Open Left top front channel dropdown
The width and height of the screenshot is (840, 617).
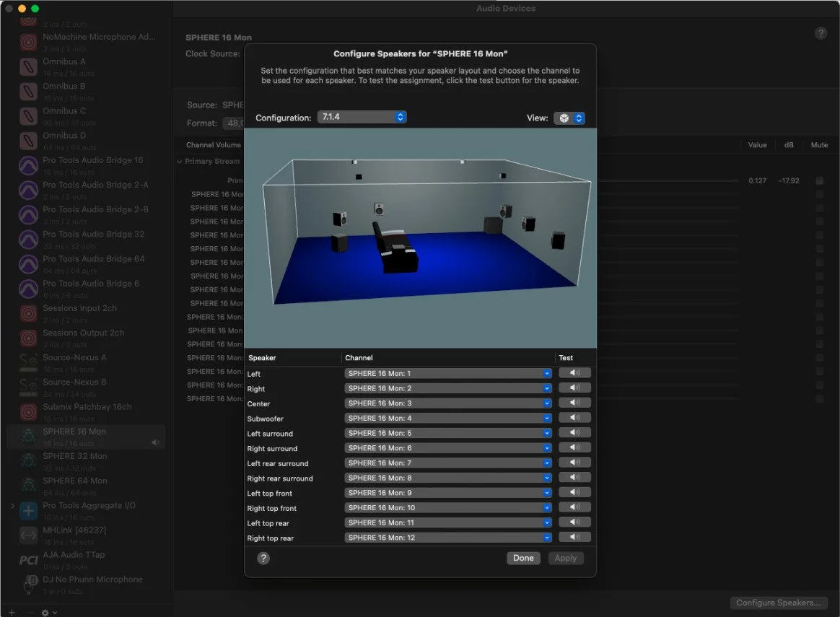(448, 493)
